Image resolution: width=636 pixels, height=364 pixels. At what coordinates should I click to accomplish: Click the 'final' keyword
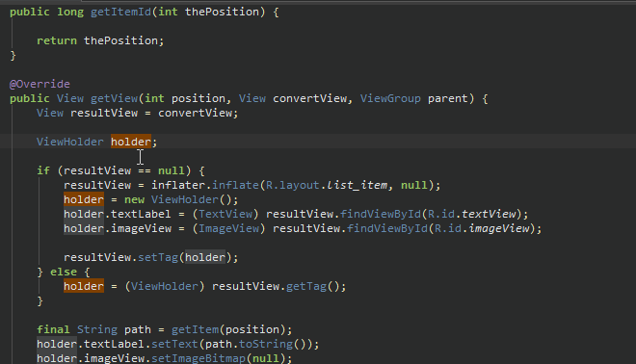pos(53,329)
